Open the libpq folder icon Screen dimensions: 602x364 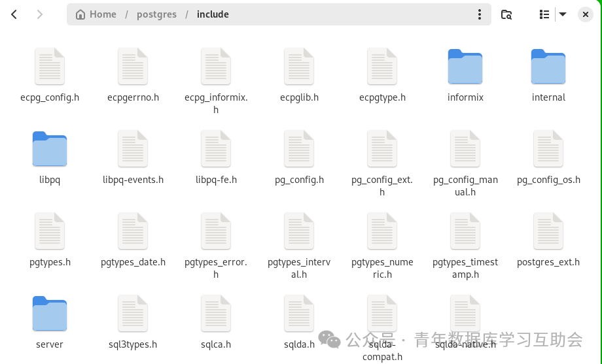pos(50,149)
